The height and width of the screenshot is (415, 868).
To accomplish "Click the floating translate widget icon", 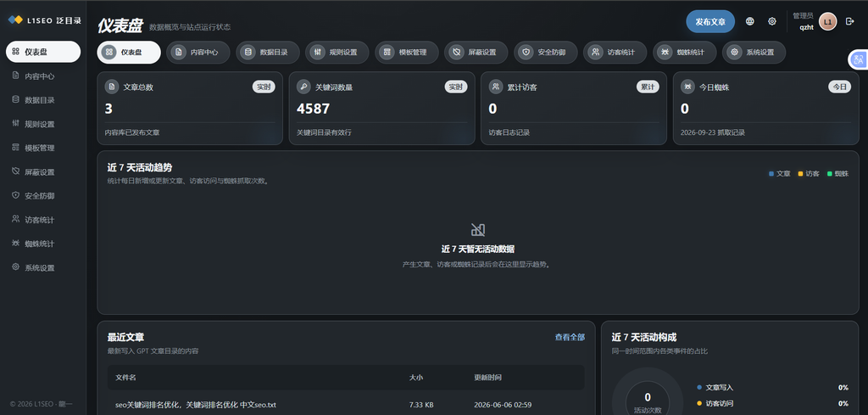I will (859, 59).
